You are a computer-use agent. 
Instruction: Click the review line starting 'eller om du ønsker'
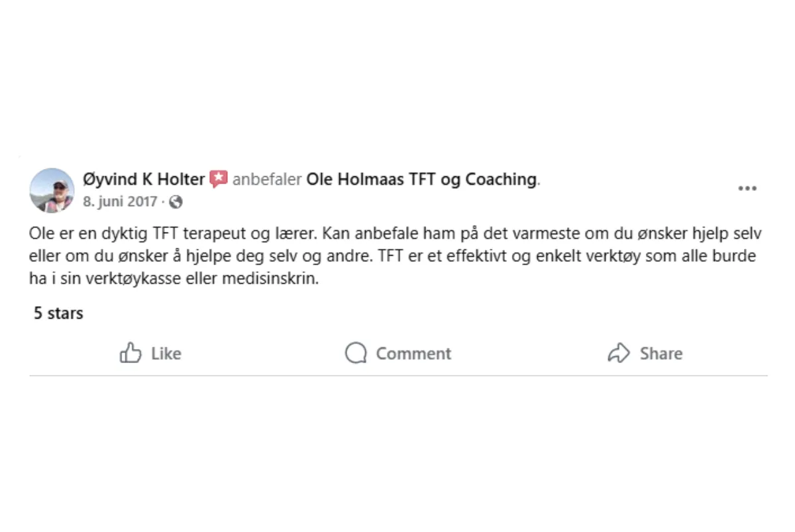click(x=199, y=256)
